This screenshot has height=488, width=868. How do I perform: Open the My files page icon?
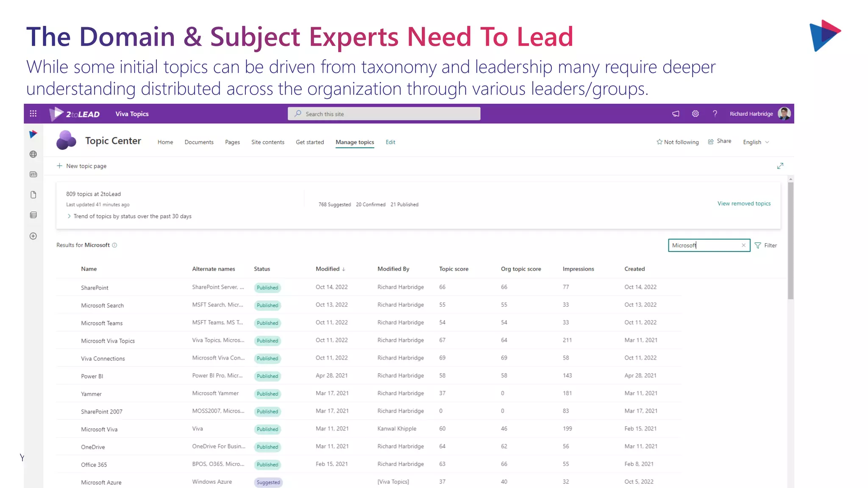pos(33,195)
